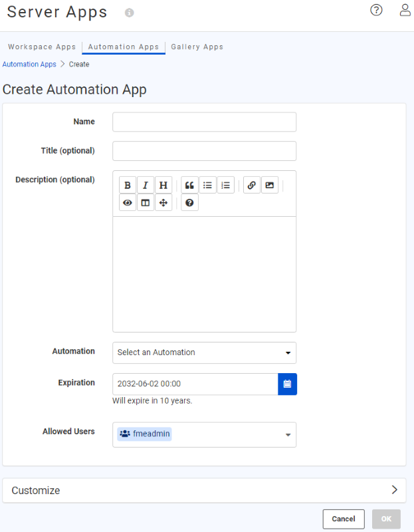The height and width of the screenshot is (532, 414).
Task: Insert a block quote in description
Action: [189, 185]
